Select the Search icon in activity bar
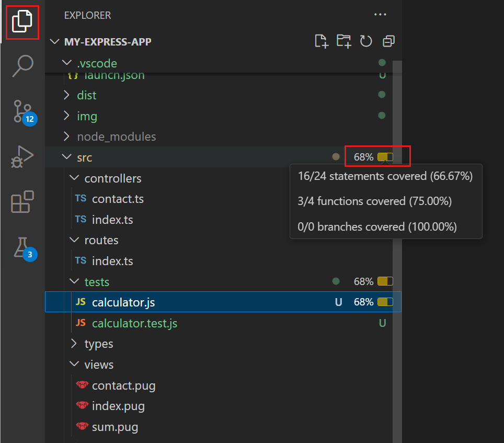The width and height of the screenshot is (504, 443). pyautogui.click(x=22, y=66)
